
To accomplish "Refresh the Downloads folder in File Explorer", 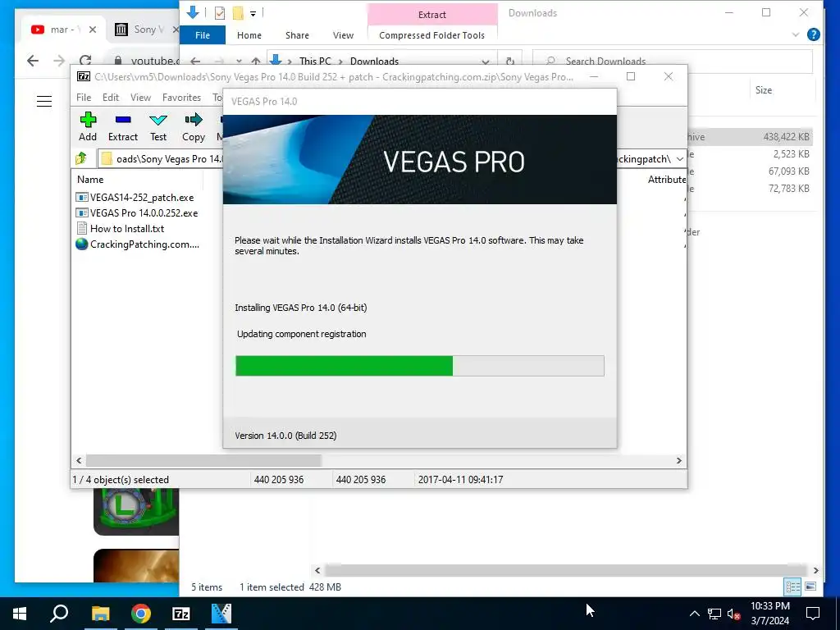I will coord(510,61).
